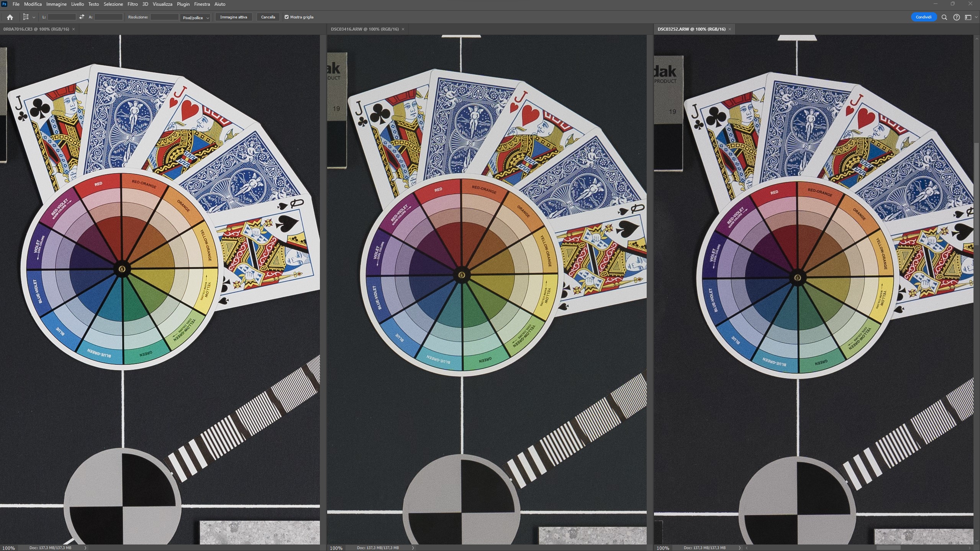Click the workspace layout icon
This screenshot has height=551, width=980.
[x=968, y=17]
